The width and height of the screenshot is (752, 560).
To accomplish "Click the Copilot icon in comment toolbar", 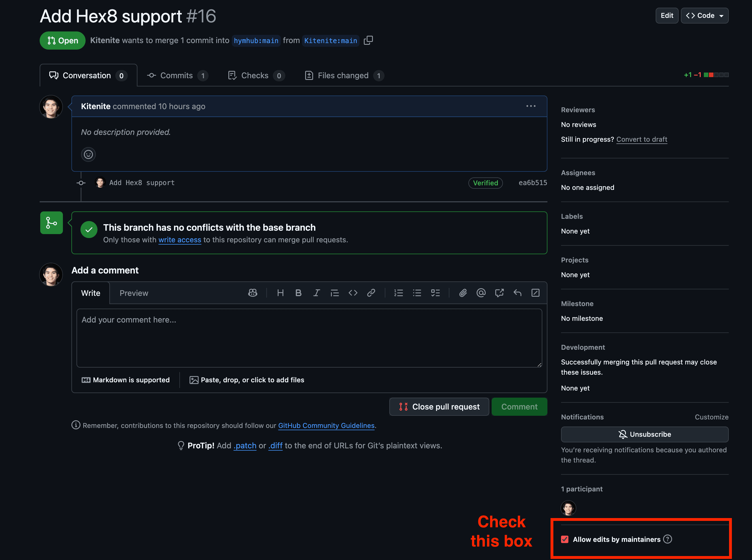I will click(252, 293).
